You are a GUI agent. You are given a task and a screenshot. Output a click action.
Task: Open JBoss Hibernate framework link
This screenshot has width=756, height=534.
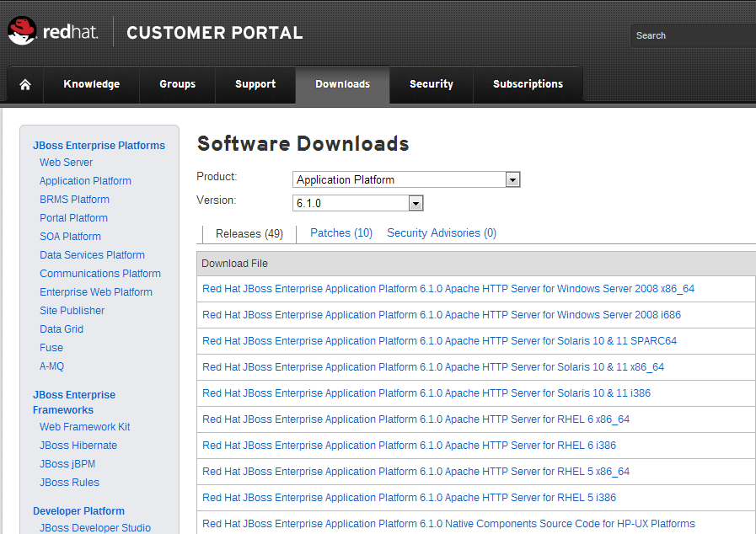coord(78,446)
